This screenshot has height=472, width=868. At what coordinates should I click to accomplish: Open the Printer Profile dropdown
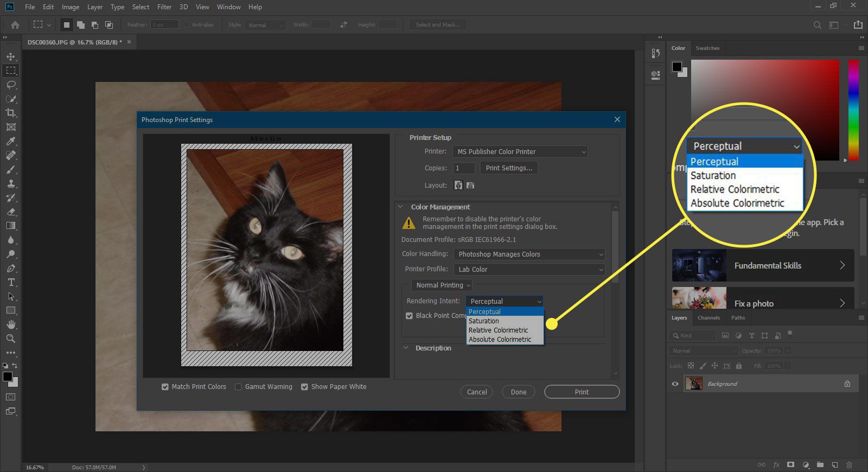(x=529, y=270)
